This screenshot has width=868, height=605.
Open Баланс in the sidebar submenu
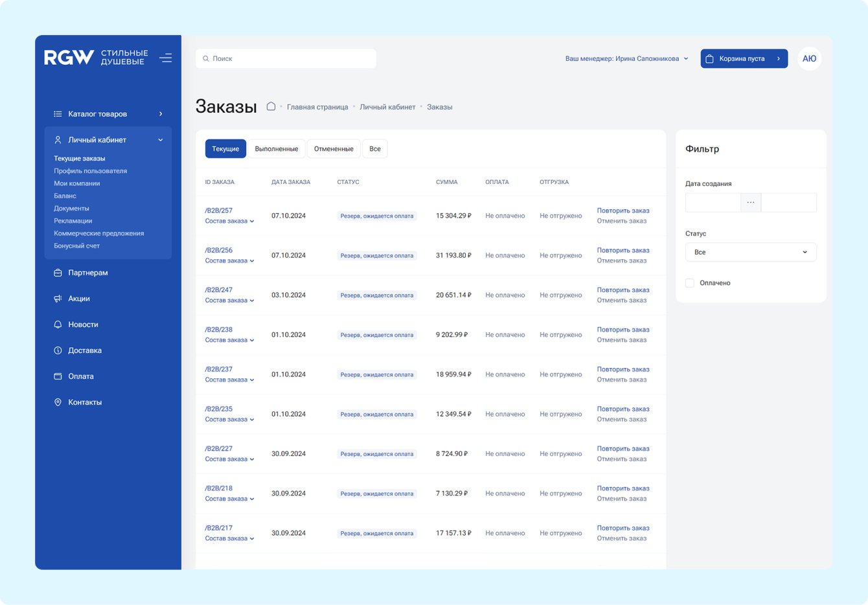(x=65, y=196)
